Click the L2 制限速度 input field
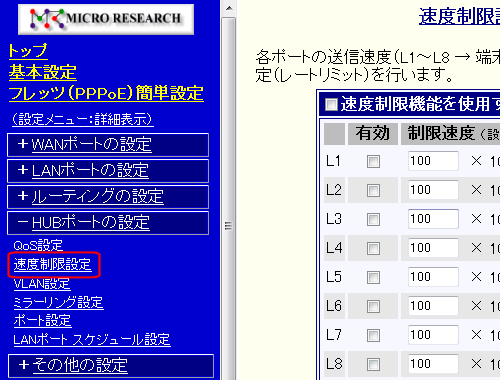The width and height of the screenshot is (500, 380). (433, 190)
